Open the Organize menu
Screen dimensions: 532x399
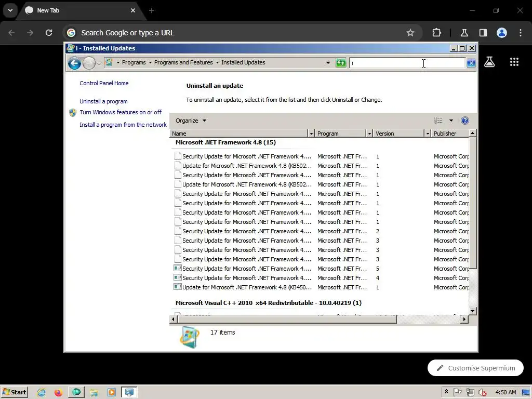point(191,121)
